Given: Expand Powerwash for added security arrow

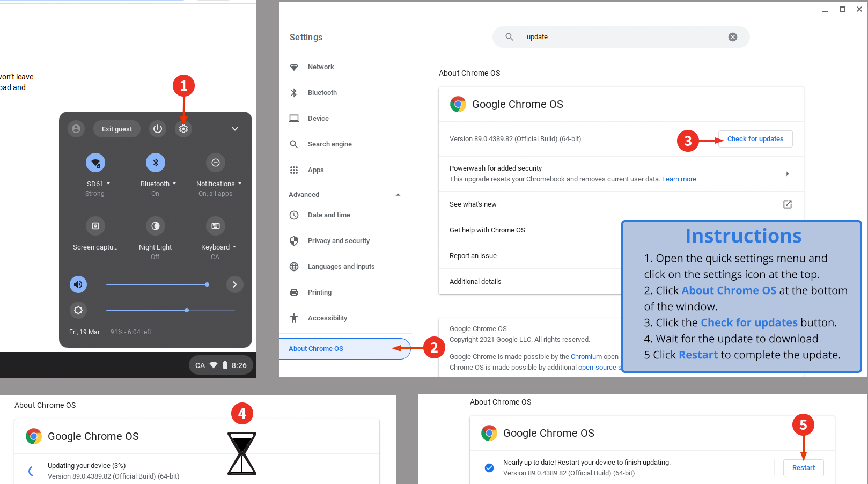Looking at the screenshot, I should pyautogui.click(x=788, y=174).
